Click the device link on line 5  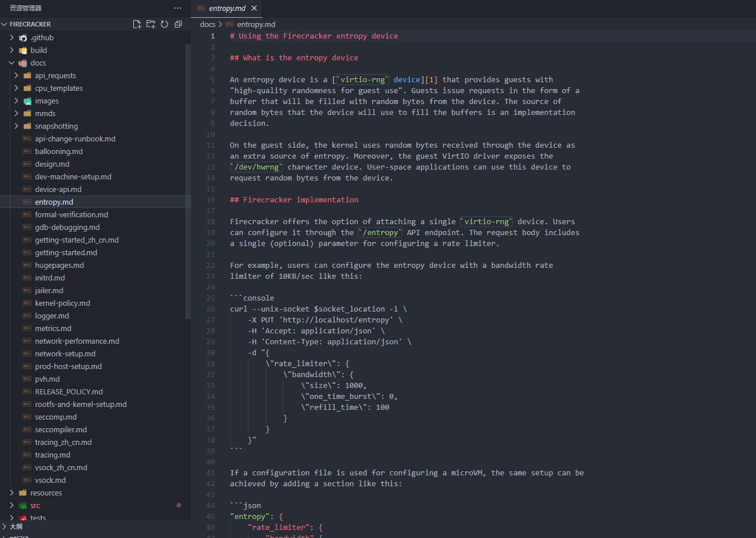click(406, 79)
